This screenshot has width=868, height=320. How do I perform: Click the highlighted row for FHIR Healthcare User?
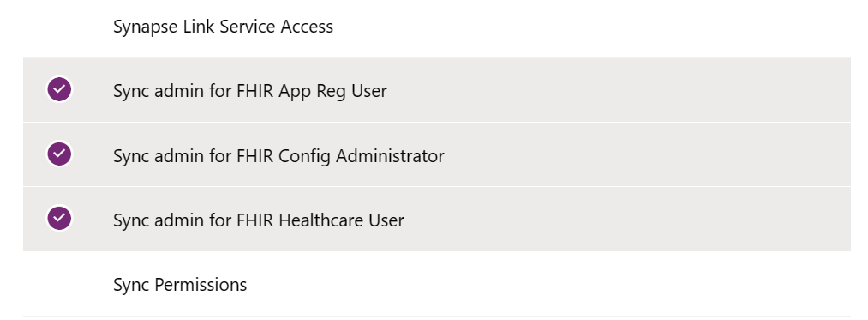tap(437, 219)
